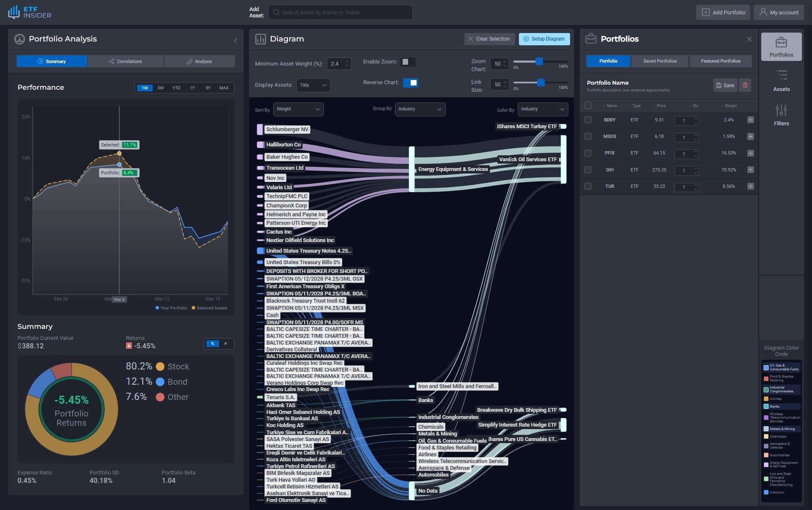Image resolution: width=812 pixels, height=510 pixels.
Task: Click Clear Selection button
Action: click(x=489, y=39)
